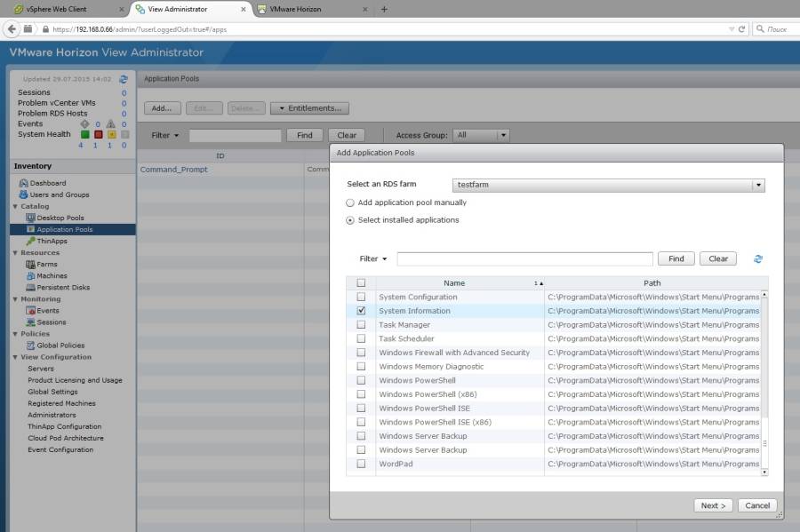The height and width of the screenshot is (532, 800).
Task: Click the Next button
Action: coord(713,505)
